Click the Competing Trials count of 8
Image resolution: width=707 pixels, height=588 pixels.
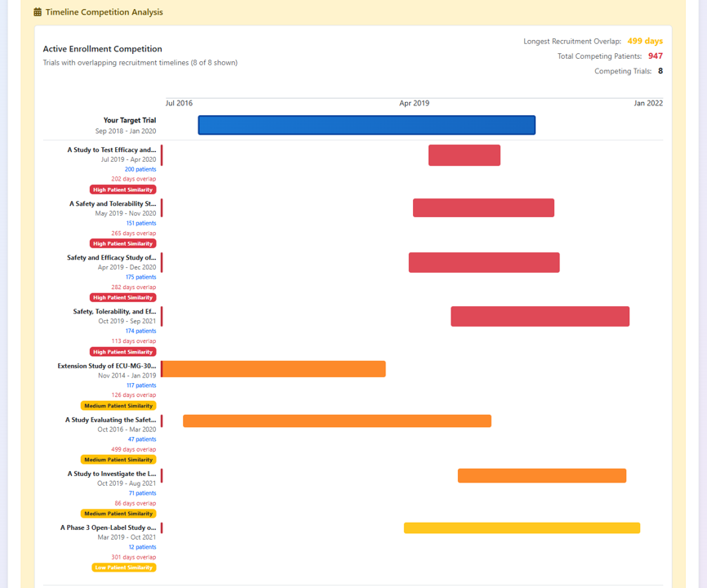click(658, 70)
